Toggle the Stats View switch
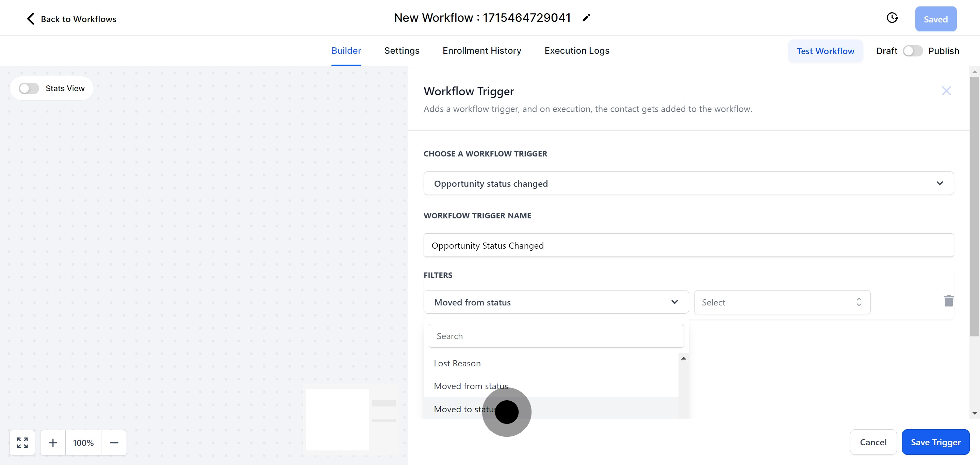Screen dimensions: 980x465 pyautogui.click(x=29, y=88)
